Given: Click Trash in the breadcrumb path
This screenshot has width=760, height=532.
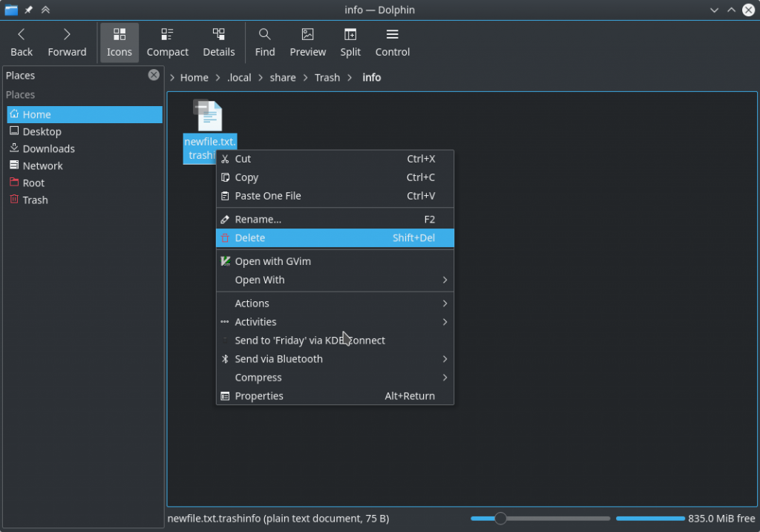Looking at the screenshot, I should 327,78.
